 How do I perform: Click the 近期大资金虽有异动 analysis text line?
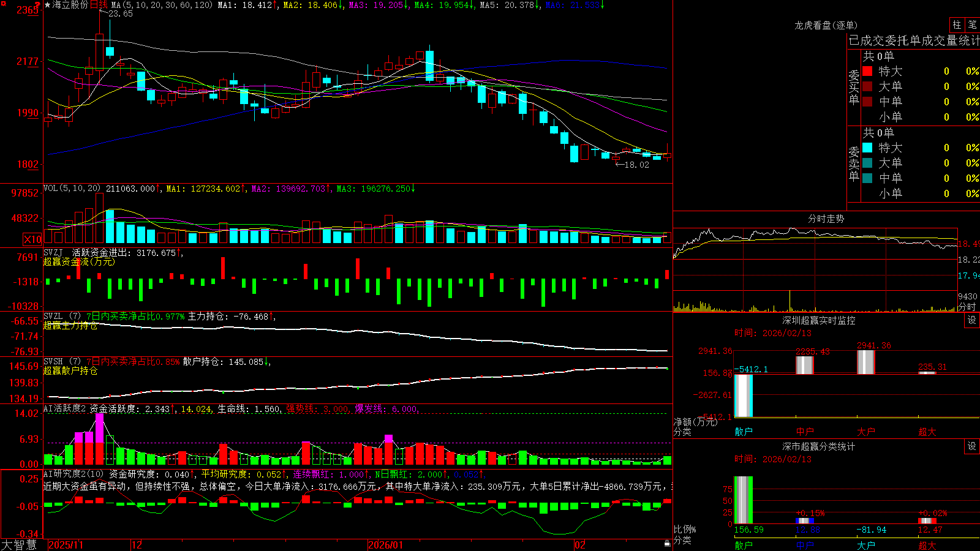358,486
